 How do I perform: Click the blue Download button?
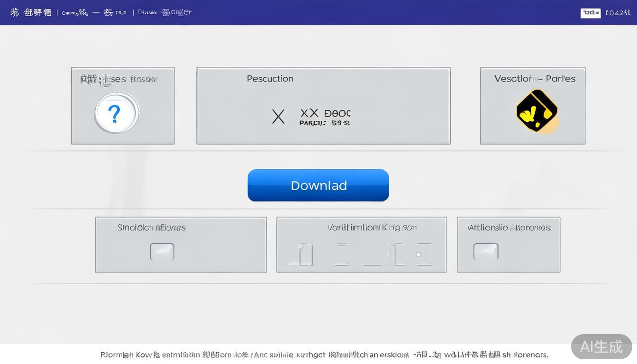[x=318, y=185]
